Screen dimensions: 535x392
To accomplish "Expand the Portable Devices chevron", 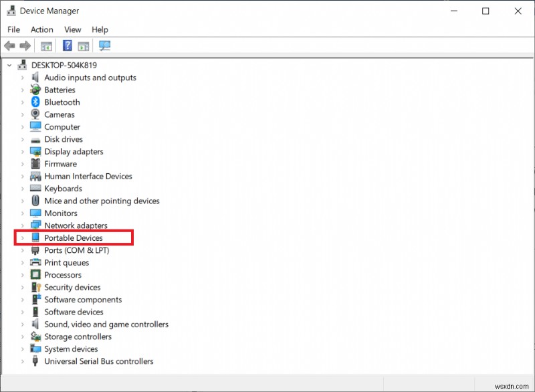I will tap(23, 238).
